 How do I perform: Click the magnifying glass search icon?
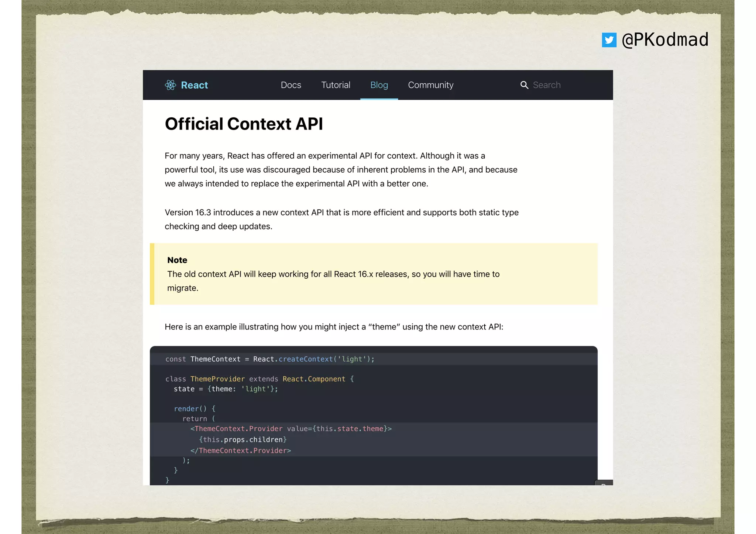click(x=524, y=85)
